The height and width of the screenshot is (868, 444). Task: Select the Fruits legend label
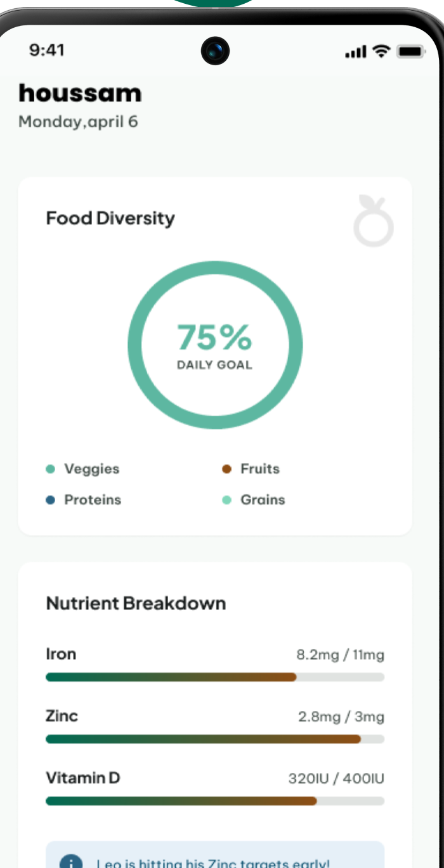click(260, 469)
